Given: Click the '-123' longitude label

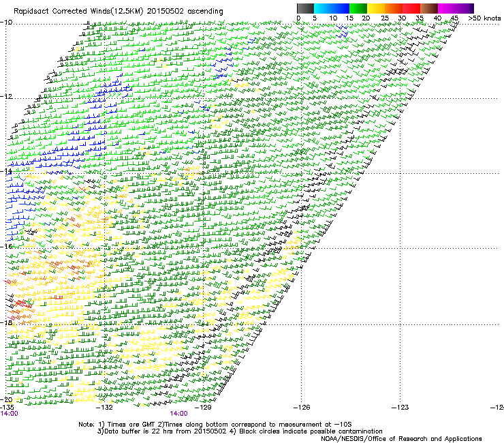Looking at the screenshot, I should click(400, 408).
